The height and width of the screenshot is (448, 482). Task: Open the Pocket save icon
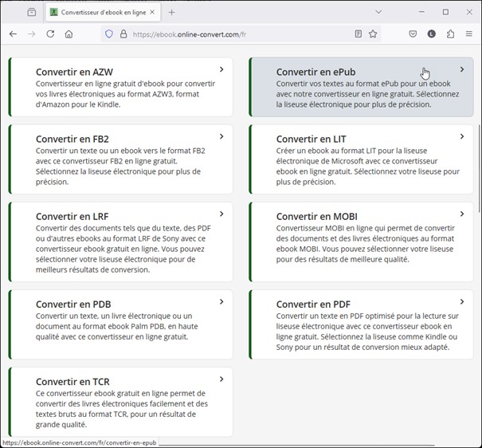(413, 34)
